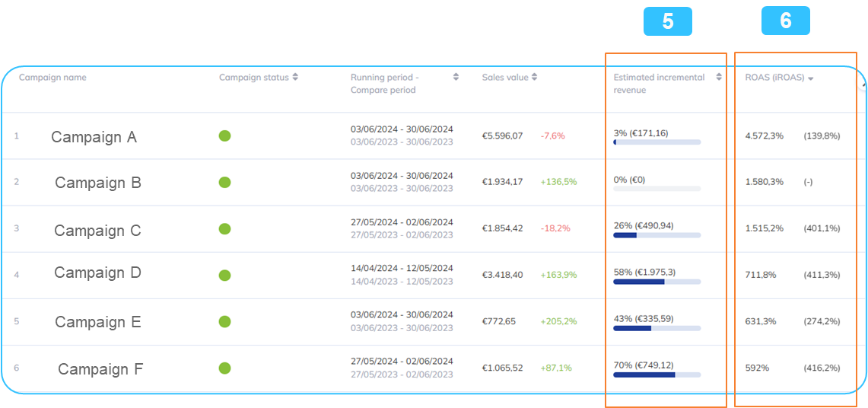The image size is (868, 408).
Task: Select ROAS value 1.515,2%
Action: [765, 228]
